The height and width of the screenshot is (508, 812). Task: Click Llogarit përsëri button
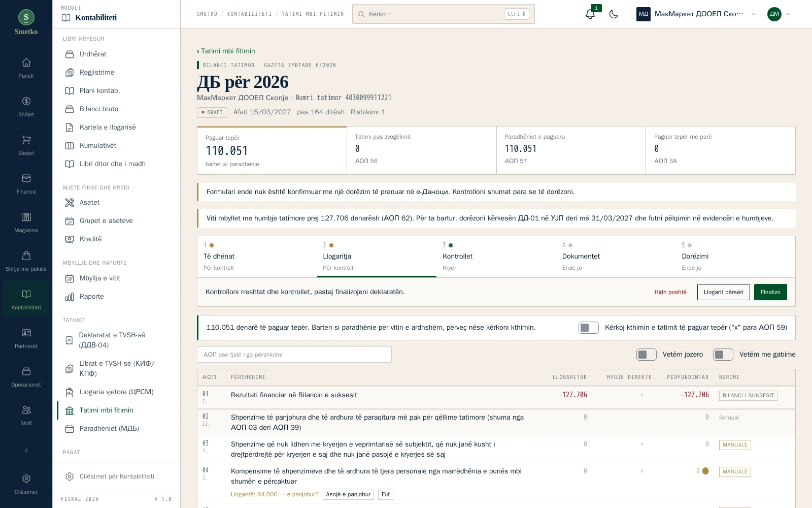(723, 292)
